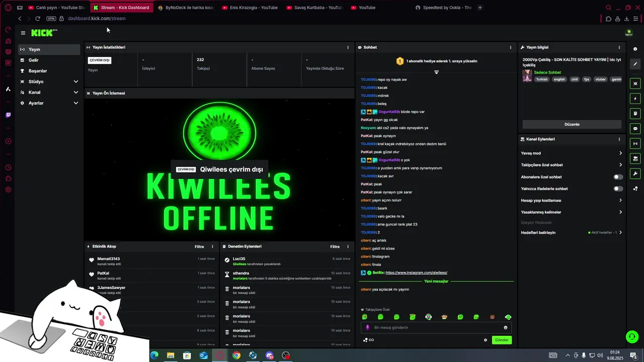The image size is (644, 362).
Task: Open Takipçilere özel sohbet options chevron
Action: 620,165
